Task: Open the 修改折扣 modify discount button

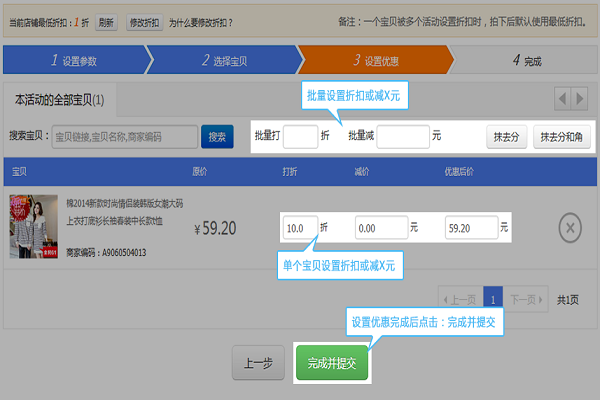Action: click(144, 23)
